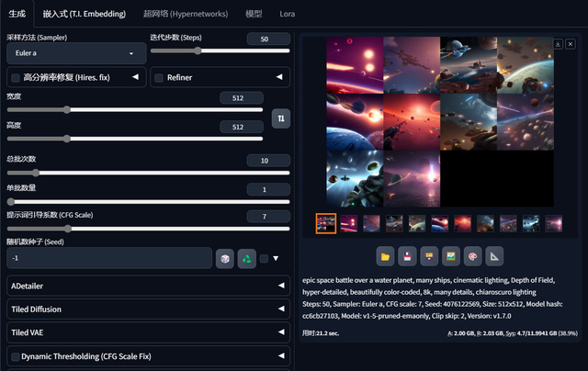
Task: Click the CFG Scale slider
Action: (x=148, y=229)
